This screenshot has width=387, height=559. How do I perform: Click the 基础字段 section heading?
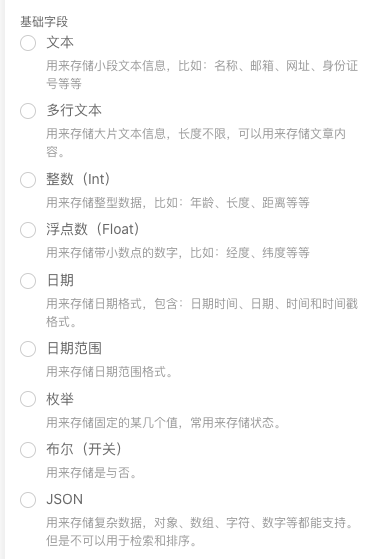pos(44,22)
